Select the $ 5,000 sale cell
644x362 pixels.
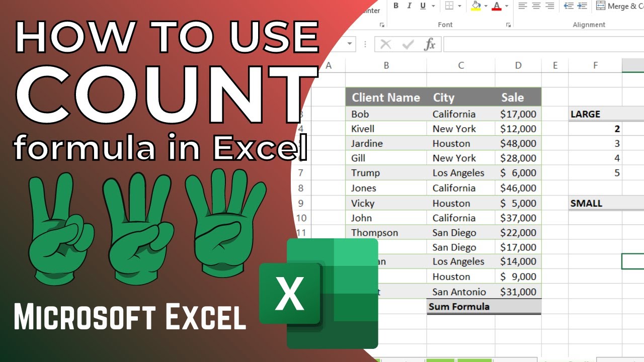[x=518, y=203]
